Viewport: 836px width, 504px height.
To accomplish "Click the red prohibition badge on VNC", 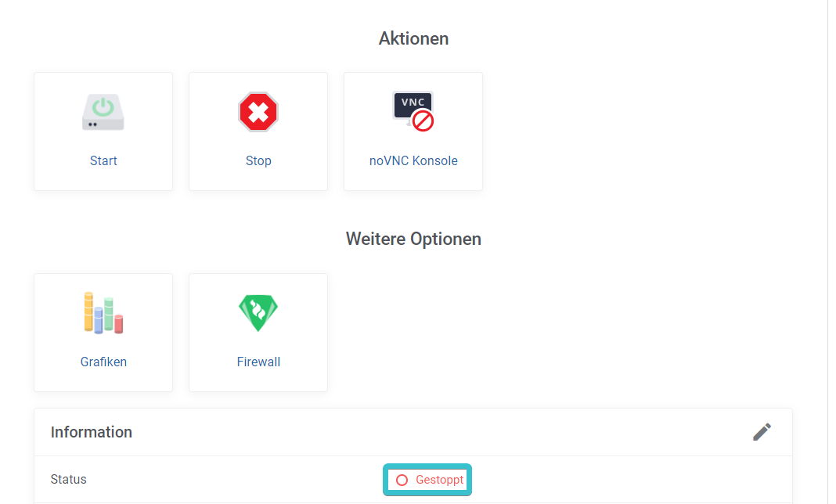I will pyautogui.click(x=423, y=121).
